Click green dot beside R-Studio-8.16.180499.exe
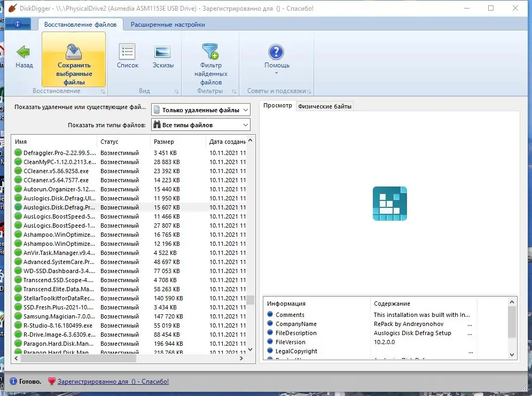The width and height of the screenshot is (532, 396). pos(18,325)
